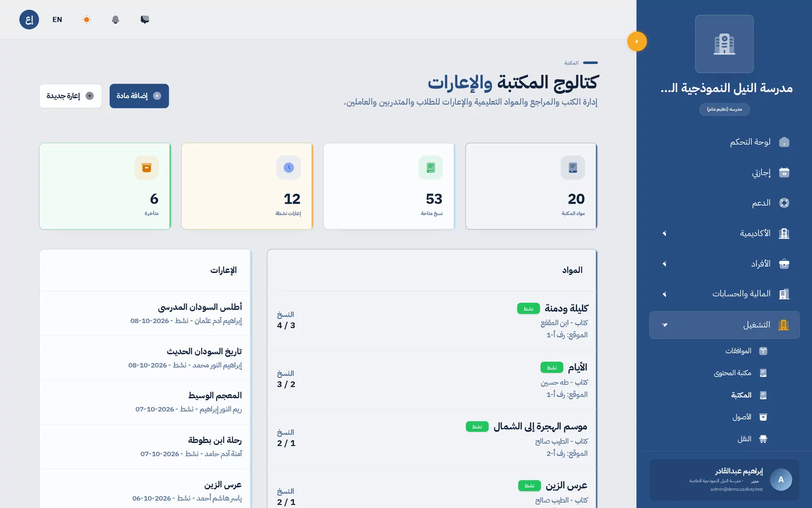Toggle the light/dark theme sun icon

pyautogui.click(x=86, y=20)
